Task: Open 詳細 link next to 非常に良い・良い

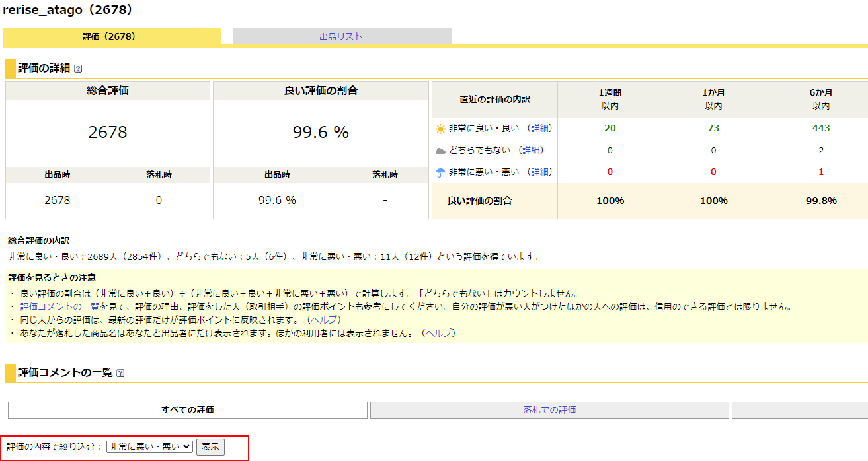Action: (540, 128)
